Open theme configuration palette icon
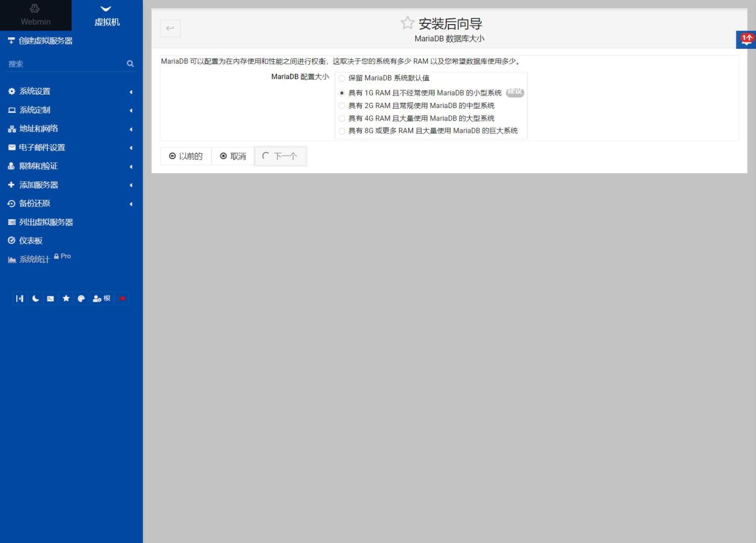This screenshot has height=543, width=756. [81, 299]
